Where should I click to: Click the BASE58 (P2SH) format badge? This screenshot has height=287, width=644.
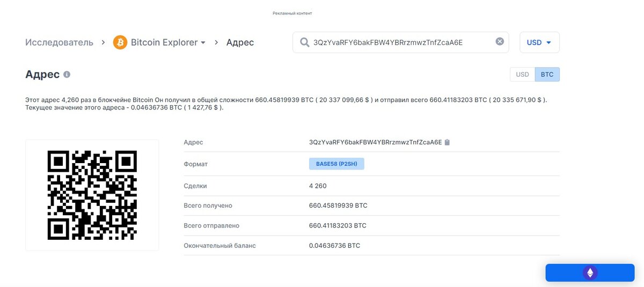[x=336, y=164]
